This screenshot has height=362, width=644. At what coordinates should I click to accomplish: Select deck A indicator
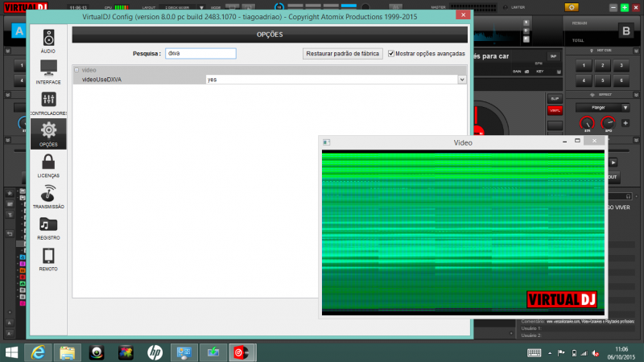[x=19, y=31]
